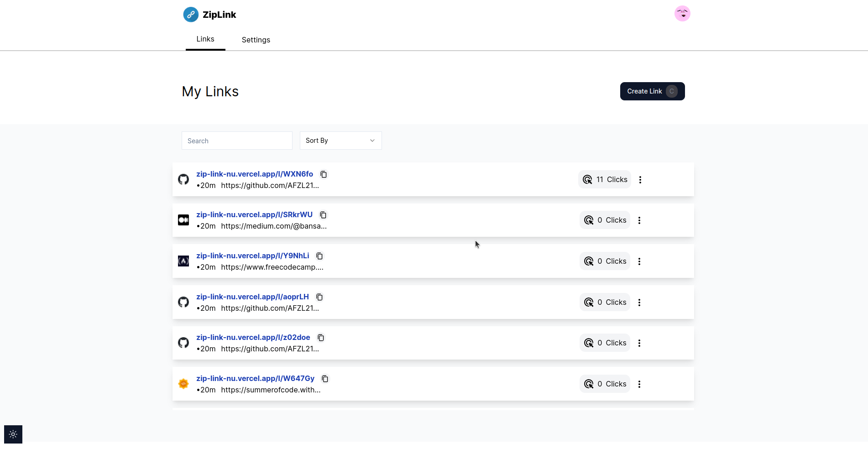868x449 pixels.
Task: Click the https://medium.com/@bansa... destination URL
Action: tap(274, 226)
